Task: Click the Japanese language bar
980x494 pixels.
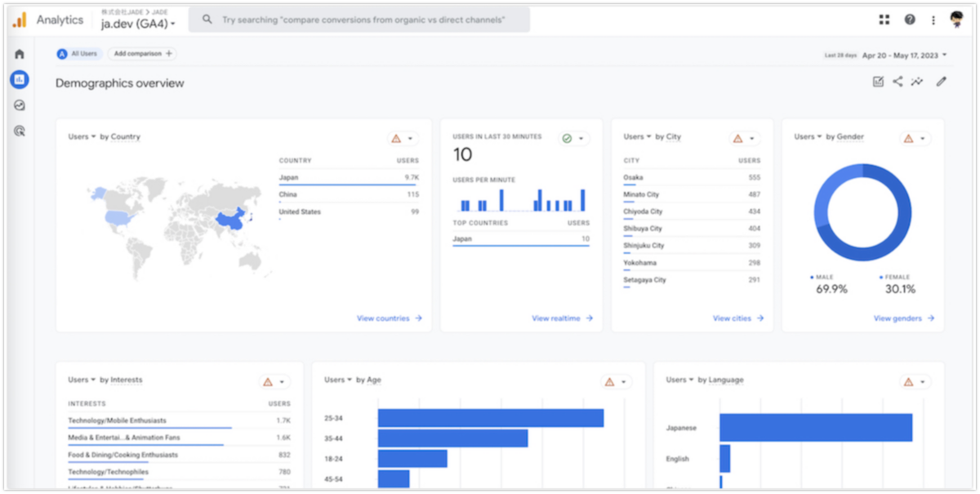Action: (x=816, y=428)
